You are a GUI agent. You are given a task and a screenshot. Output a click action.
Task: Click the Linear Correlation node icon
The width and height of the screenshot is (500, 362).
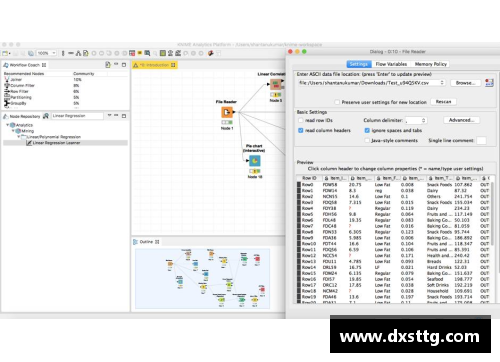[276, 85]
